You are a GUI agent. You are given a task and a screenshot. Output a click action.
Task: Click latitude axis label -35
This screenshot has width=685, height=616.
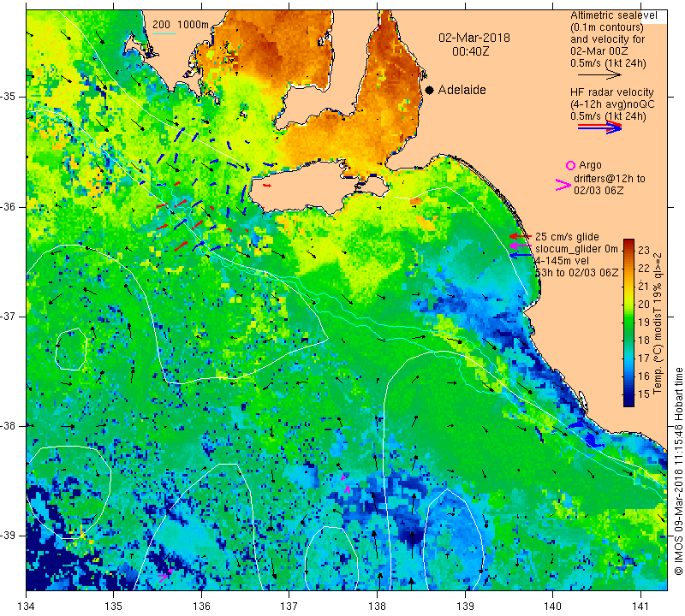tap(9, 97)
